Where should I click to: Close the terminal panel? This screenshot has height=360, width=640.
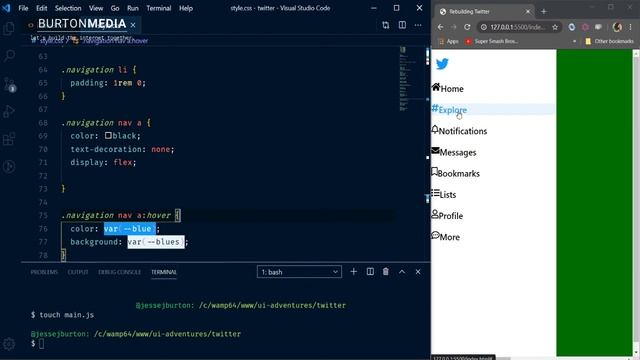click(x=418, y=272)
